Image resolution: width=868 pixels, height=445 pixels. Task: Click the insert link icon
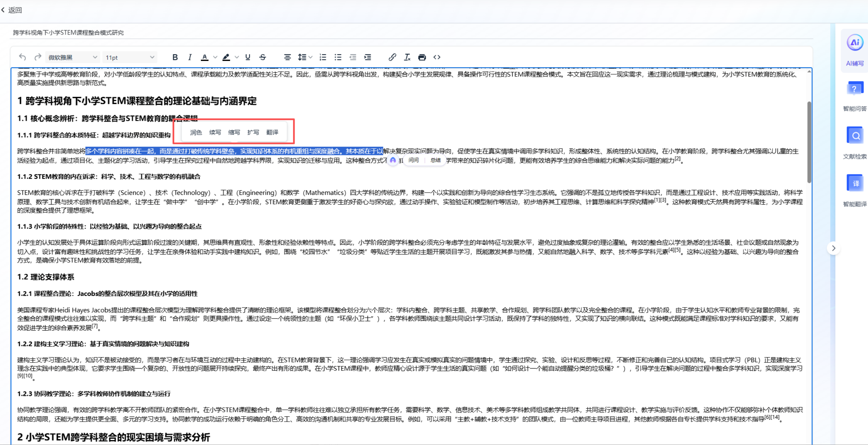point(392,57)
